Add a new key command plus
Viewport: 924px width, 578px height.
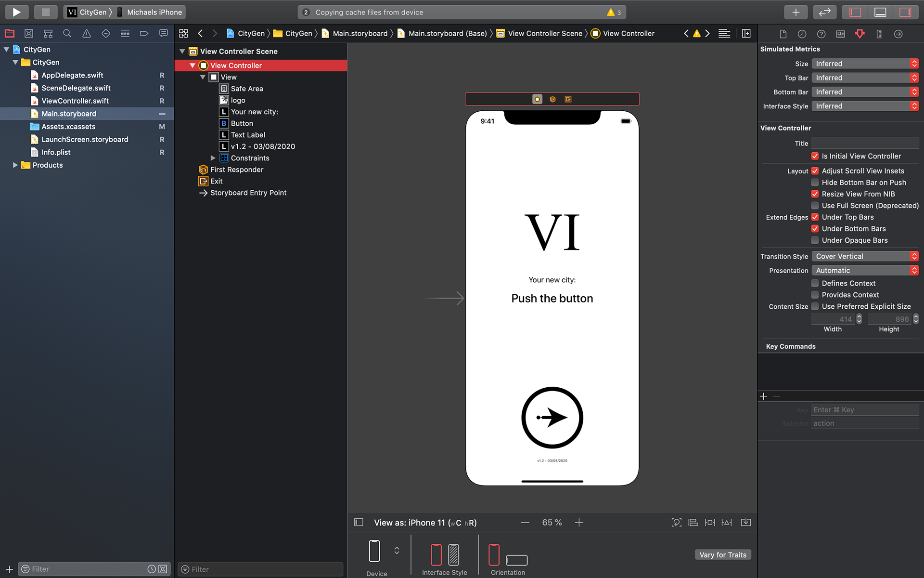pyautogui.click(x=764, y=396)
